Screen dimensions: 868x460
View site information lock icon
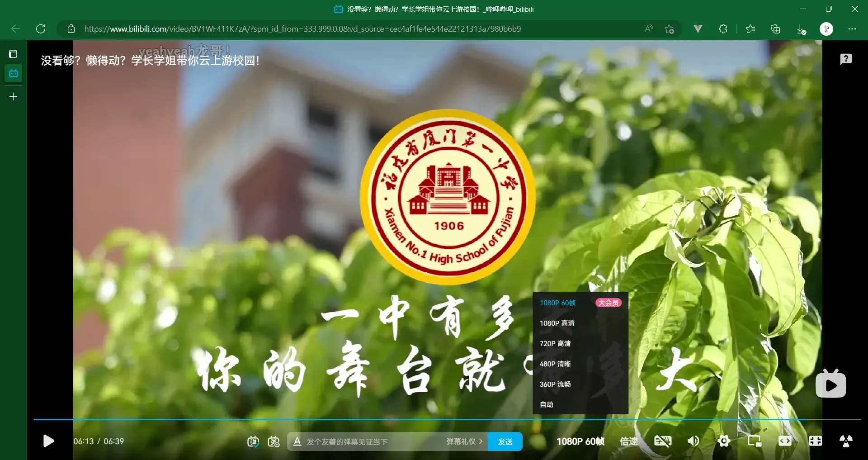[71, 29]
